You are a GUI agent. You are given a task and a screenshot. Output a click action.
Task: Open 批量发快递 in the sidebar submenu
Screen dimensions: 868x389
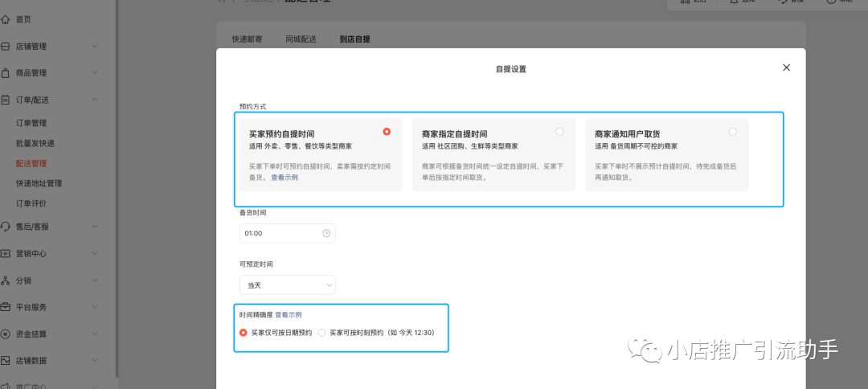35,143
